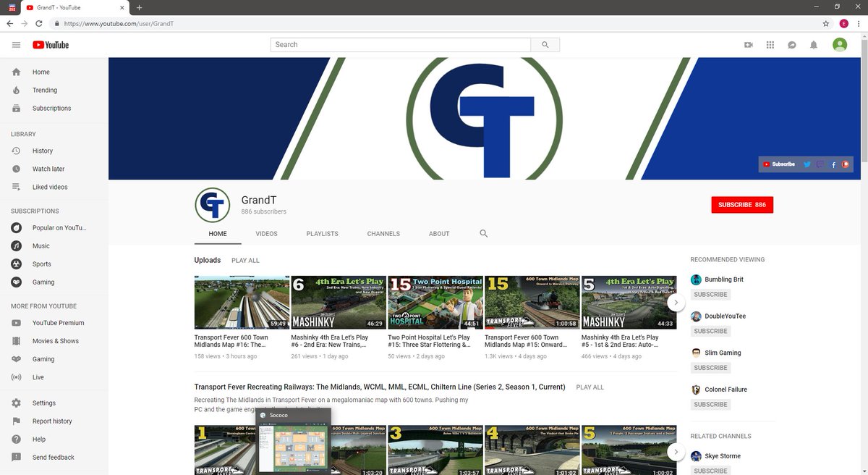Subscribe to Slim Gaming
Viewport: 868px width, 475px height.
point(710,368)
